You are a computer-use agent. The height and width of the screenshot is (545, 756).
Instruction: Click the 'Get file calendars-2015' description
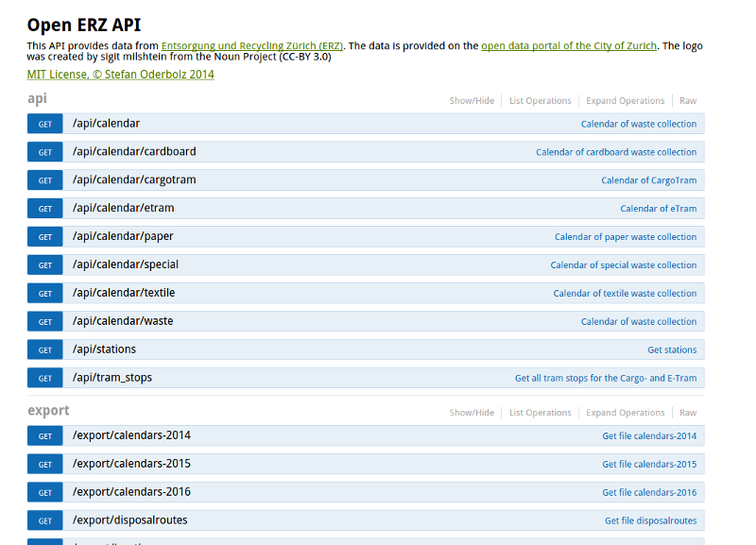[x=649, y=464]
